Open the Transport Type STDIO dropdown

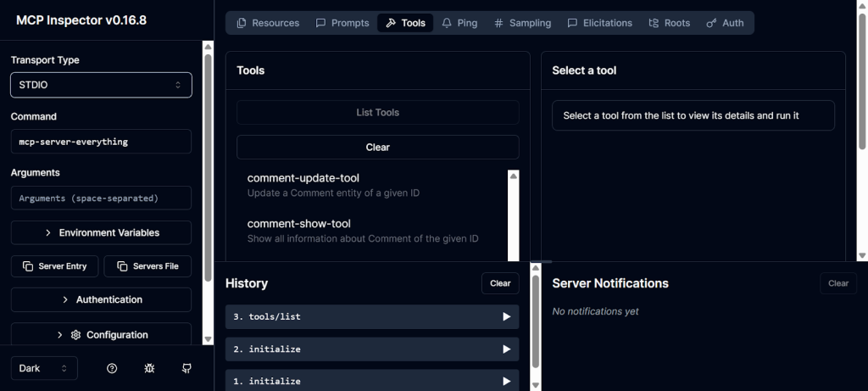pyautogui.click(x=101, y=85)
